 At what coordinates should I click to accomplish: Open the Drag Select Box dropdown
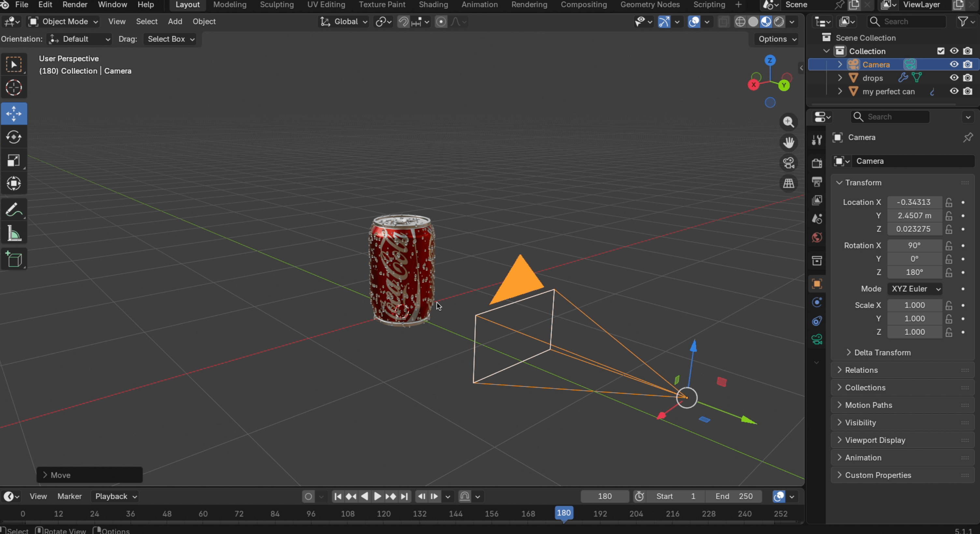[170, 39]
